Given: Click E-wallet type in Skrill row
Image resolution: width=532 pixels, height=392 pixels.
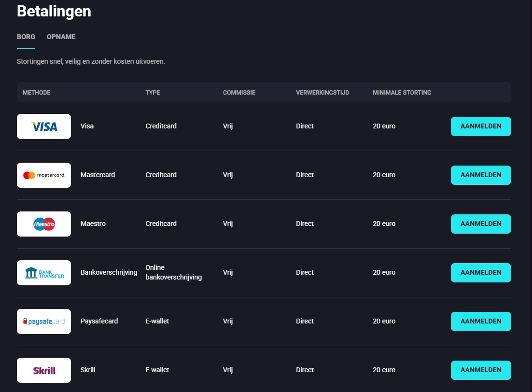Looking at the screenshot, I should point(157,370).
